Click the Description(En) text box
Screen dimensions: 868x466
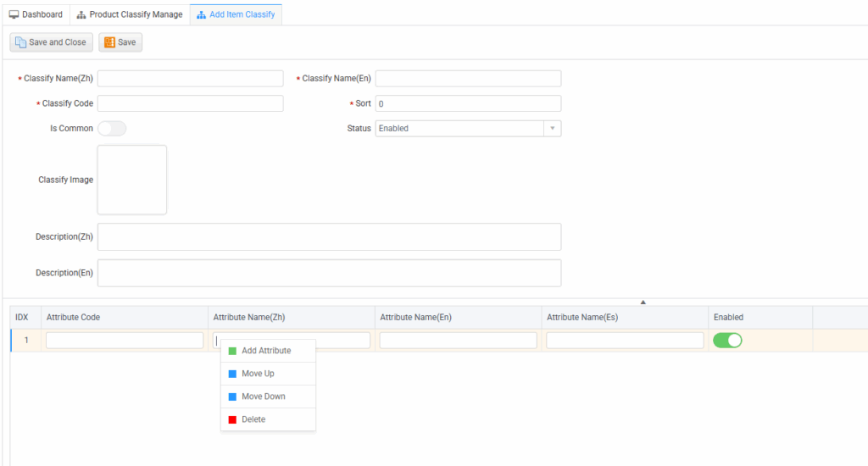(x=329, y=273)
